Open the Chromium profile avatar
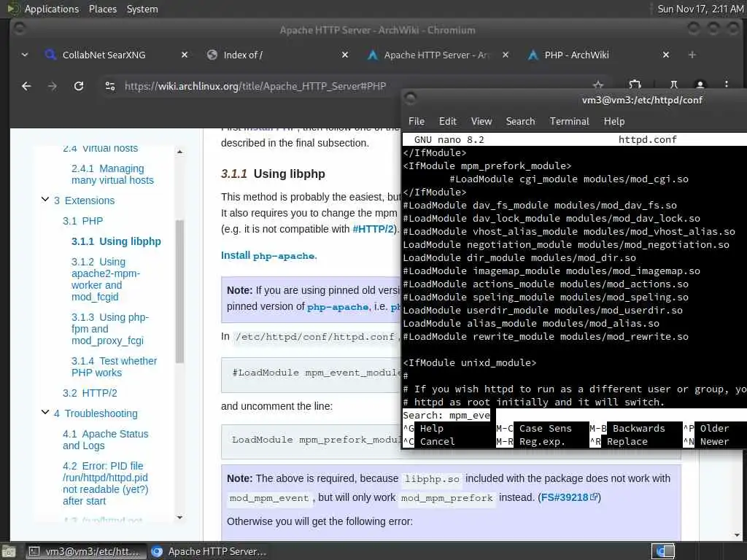Viewport: 747px width, 560px height. (x=700, y=85)
